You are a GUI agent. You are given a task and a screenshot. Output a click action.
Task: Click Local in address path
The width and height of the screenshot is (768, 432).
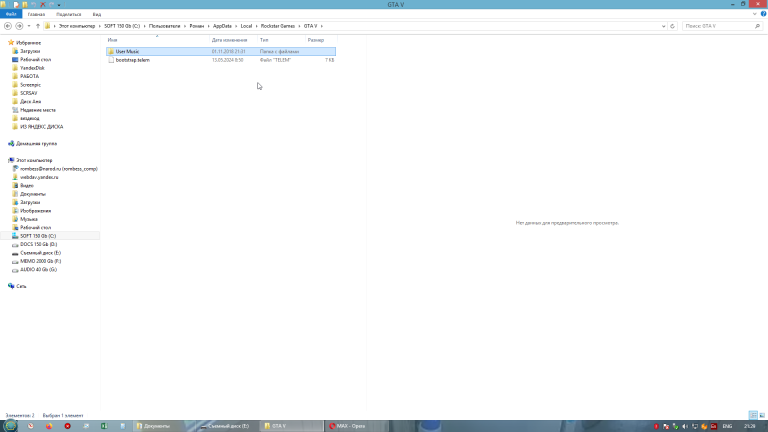coord(246,26)
